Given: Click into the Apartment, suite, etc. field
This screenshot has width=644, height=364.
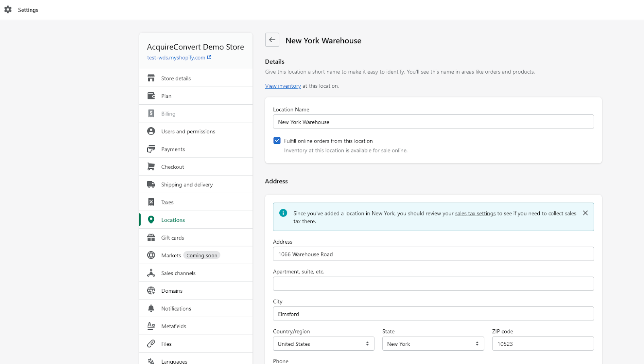Looking at the screenshot, I should click(433, 284).
